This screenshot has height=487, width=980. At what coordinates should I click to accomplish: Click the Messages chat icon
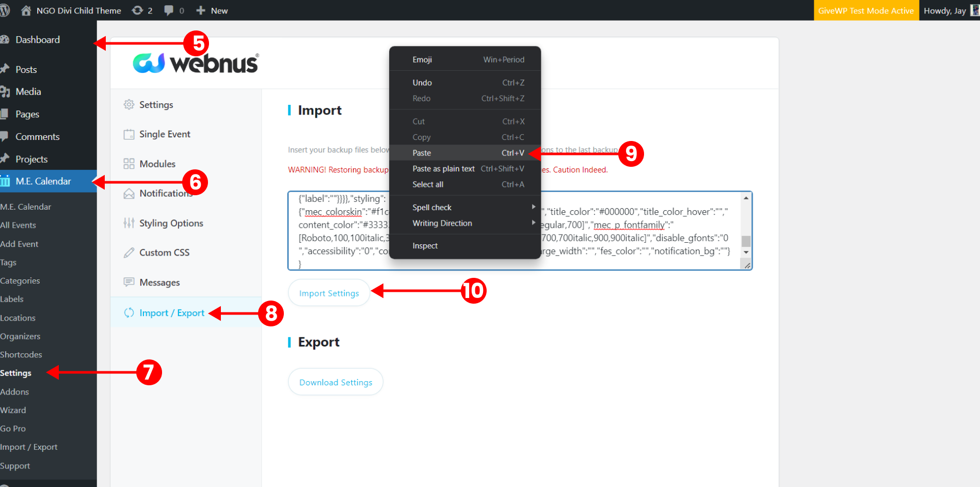(129, 282)
